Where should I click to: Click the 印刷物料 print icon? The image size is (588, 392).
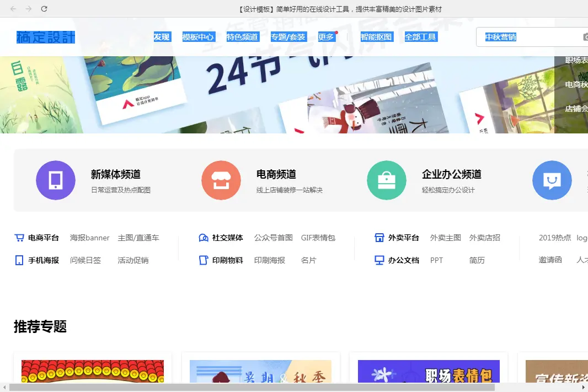pyautogui.click(x=203, y=260)
